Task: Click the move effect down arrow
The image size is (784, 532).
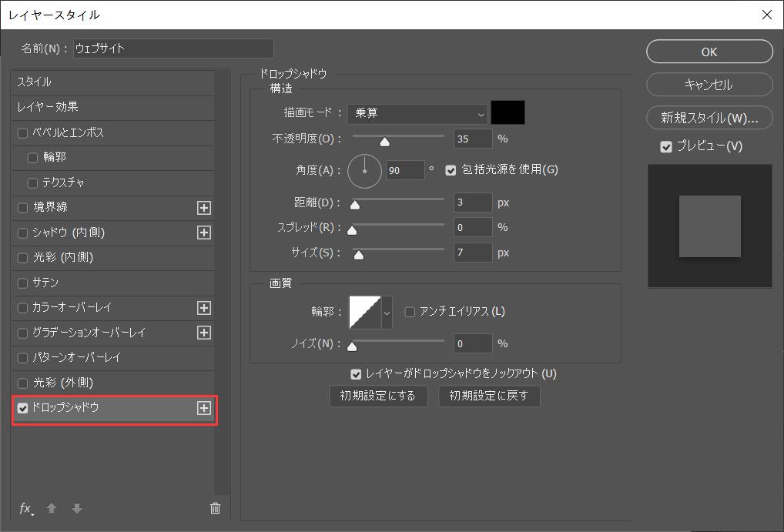Action: pos(76,508)
